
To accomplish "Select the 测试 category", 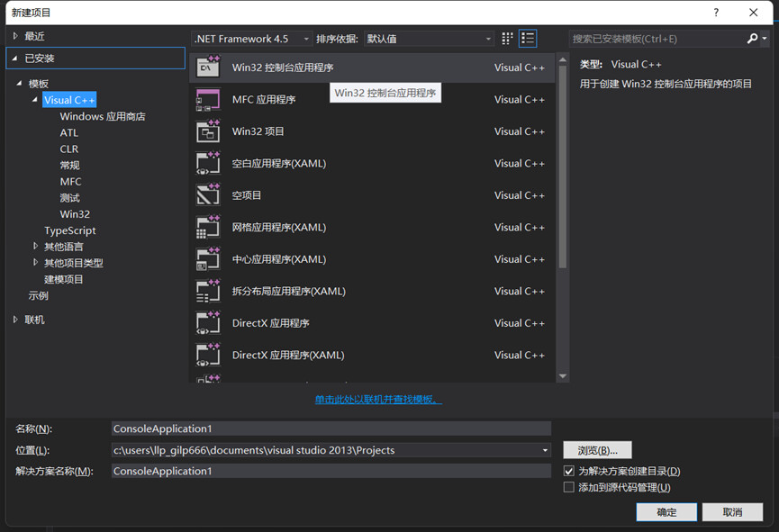I will click(x=69, y=198).
